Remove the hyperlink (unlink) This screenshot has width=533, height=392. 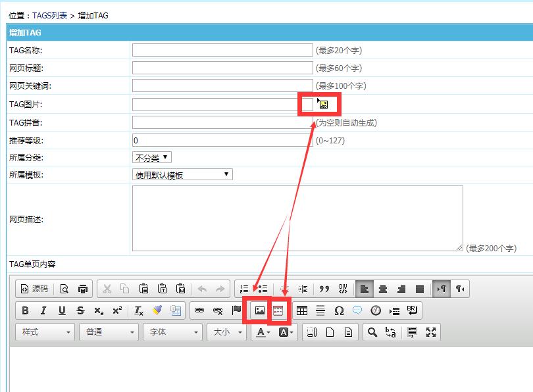point(218,310)
